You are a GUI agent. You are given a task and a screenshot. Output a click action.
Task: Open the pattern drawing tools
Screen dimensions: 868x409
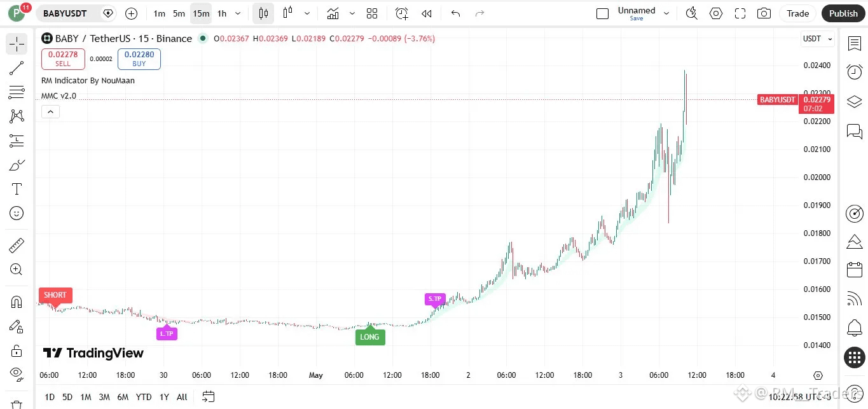[x=17, y=116]
